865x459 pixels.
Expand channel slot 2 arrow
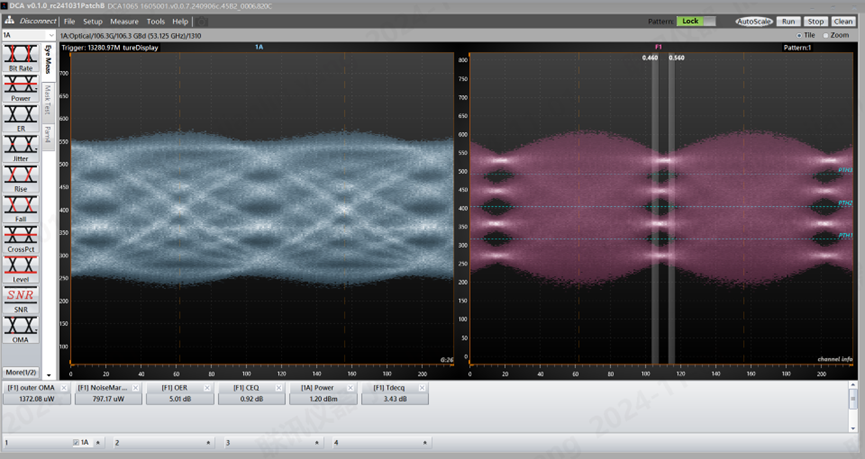pyautogui.click(x=208, y=441)
